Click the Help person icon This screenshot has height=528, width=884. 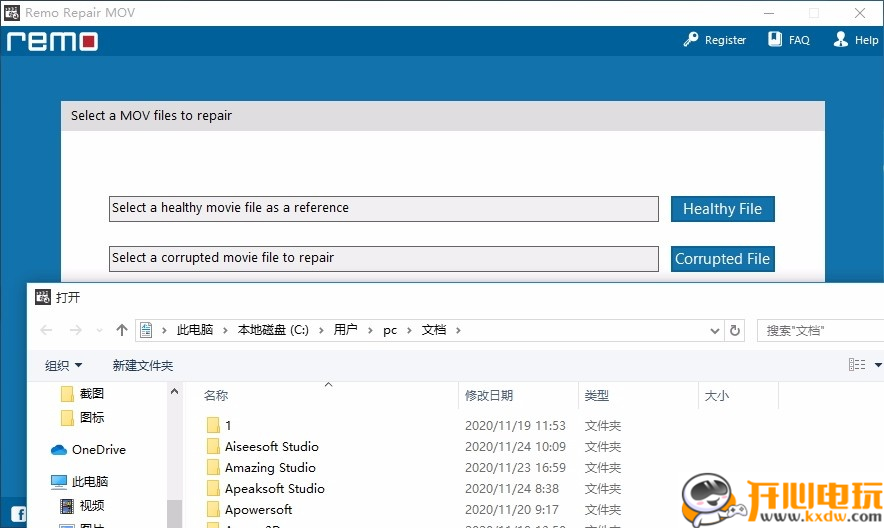(840, 40)
